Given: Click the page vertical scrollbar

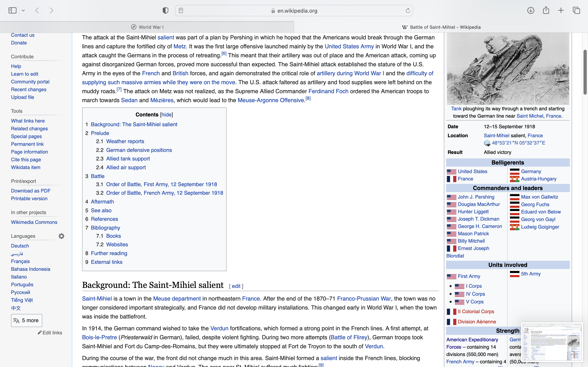Looking at the screenshot, I should (585, 72).
